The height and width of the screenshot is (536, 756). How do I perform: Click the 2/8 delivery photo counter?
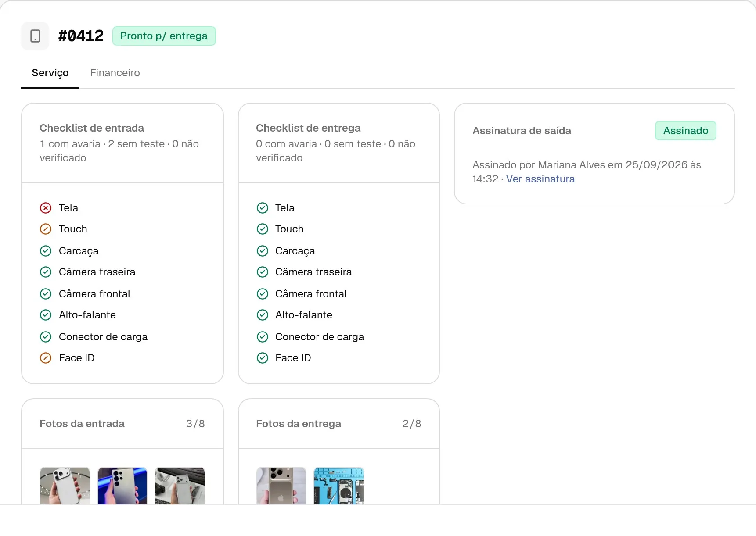coord(412,424)
